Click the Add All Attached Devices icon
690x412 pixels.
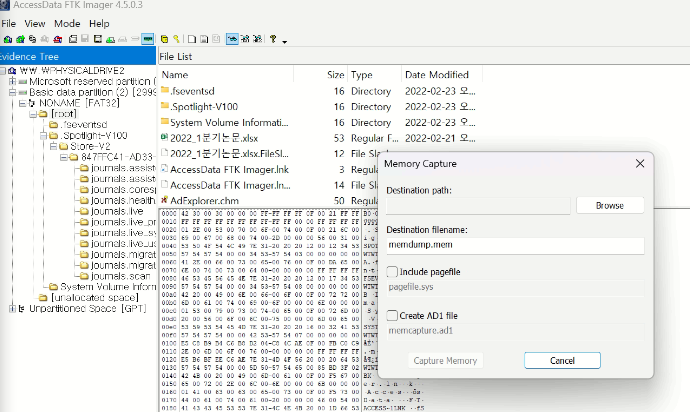pyautogui.click(x=20, y=39)
